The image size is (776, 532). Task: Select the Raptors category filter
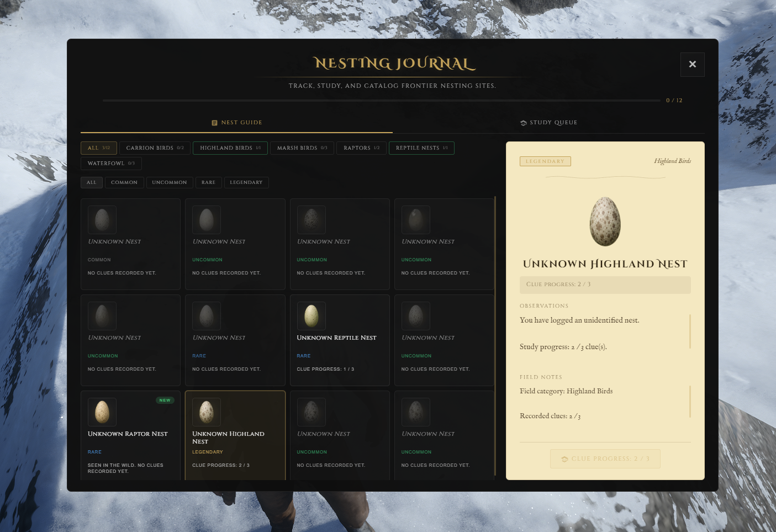coord(362,148)
